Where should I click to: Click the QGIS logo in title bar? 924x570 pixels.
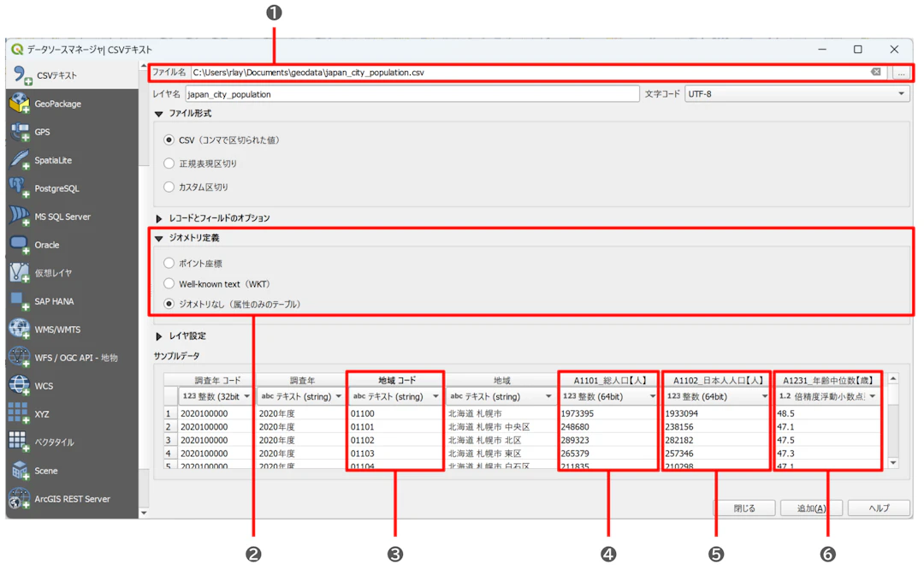(17, 50)
